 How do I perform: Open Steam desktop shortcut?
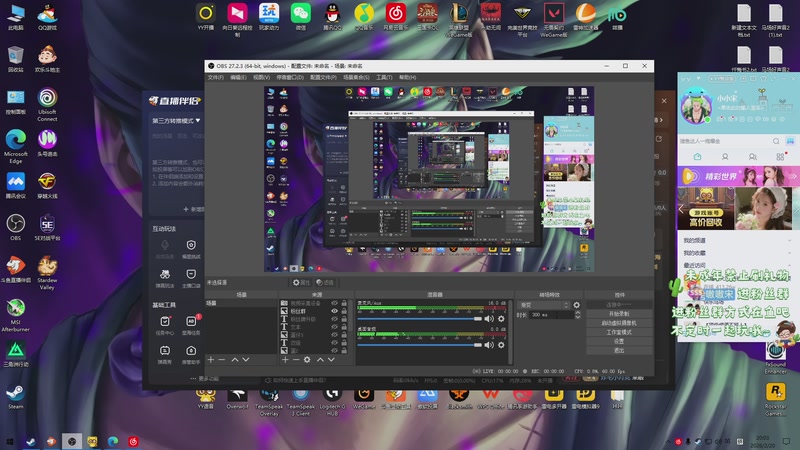(16, 396)
